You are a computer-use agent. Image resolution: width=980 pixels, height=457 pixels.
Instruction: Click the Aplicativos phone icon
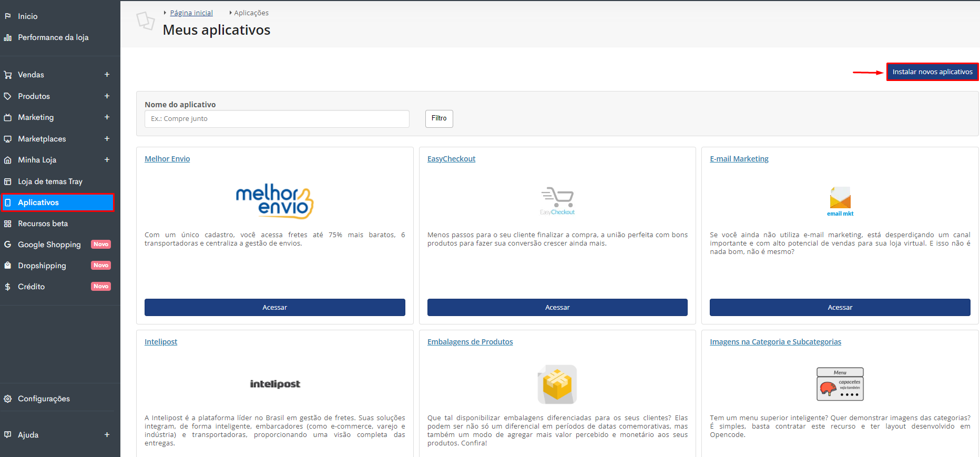click(x=8, y=202)
